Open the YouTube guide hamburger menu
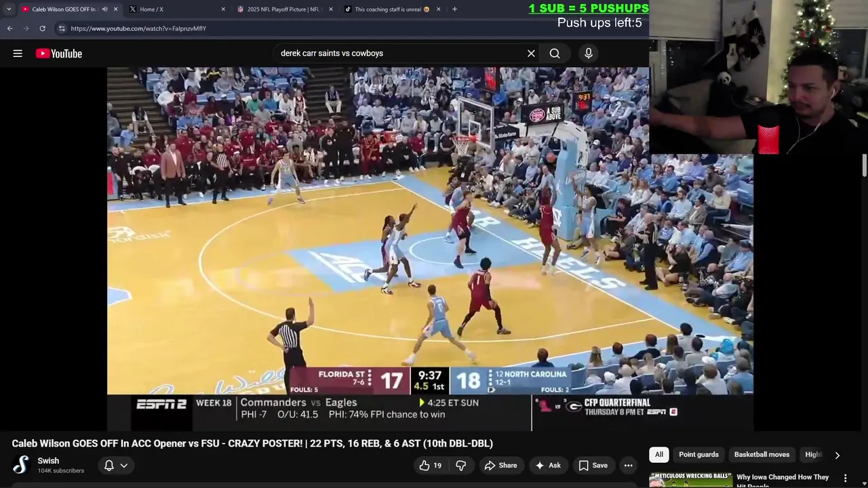 click(x=18, y=54)
